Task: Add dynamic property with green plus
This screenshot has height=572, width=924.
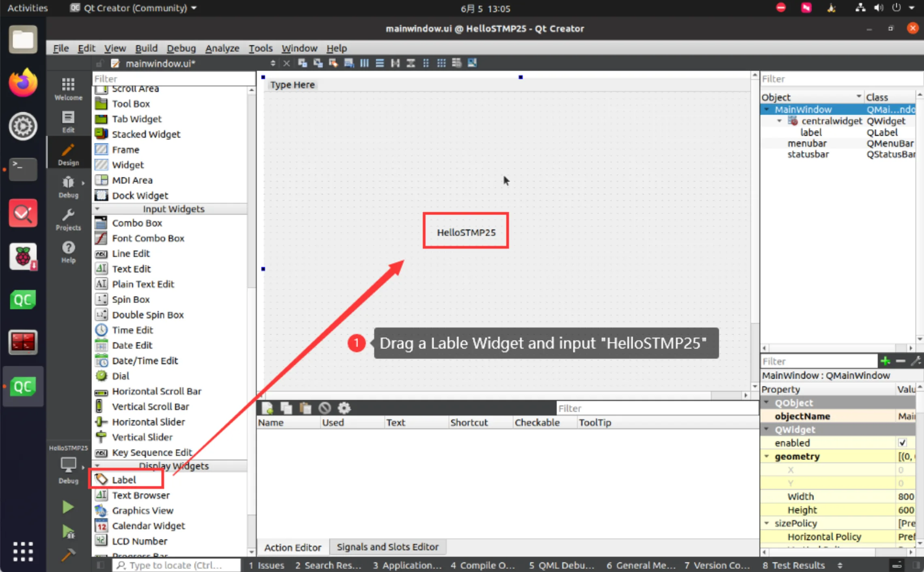Action: (x=885, y=361)
